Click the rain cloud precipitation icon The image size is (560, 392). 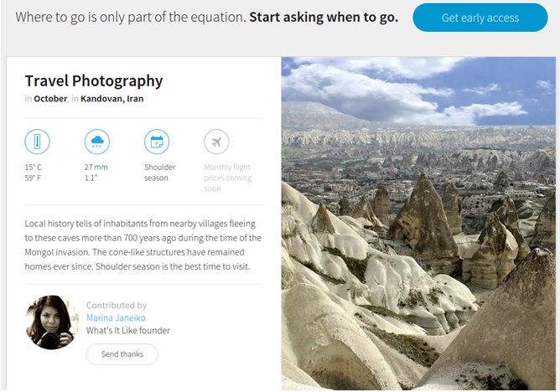[96, 142]
